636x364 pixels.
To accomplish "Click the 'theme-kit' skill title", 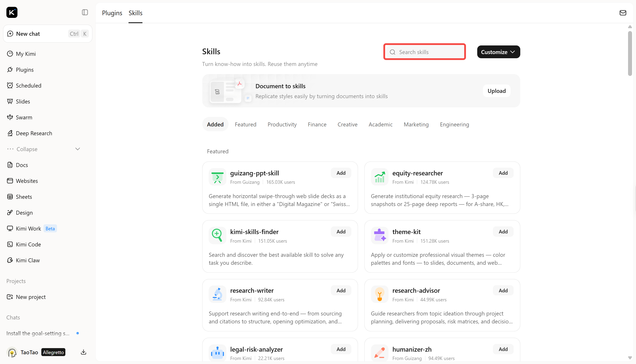I will [x=406, y=232].
